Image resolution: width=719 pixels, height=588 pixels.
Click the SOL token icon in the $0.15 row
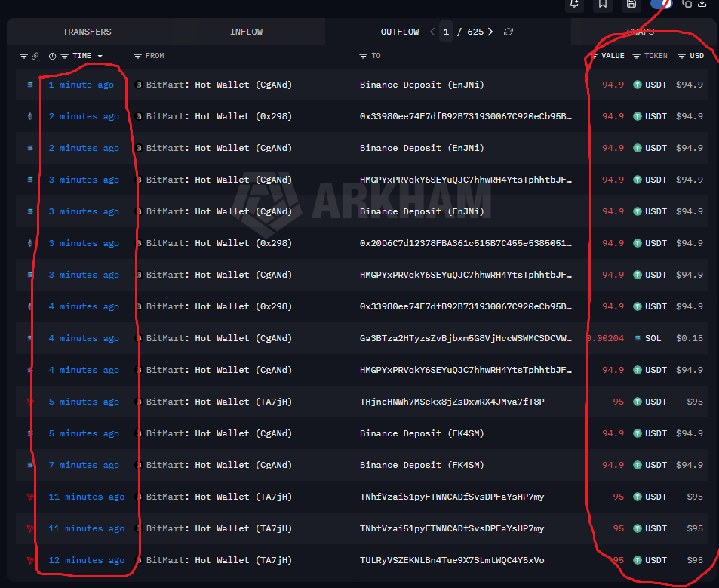tap(638, 338)
